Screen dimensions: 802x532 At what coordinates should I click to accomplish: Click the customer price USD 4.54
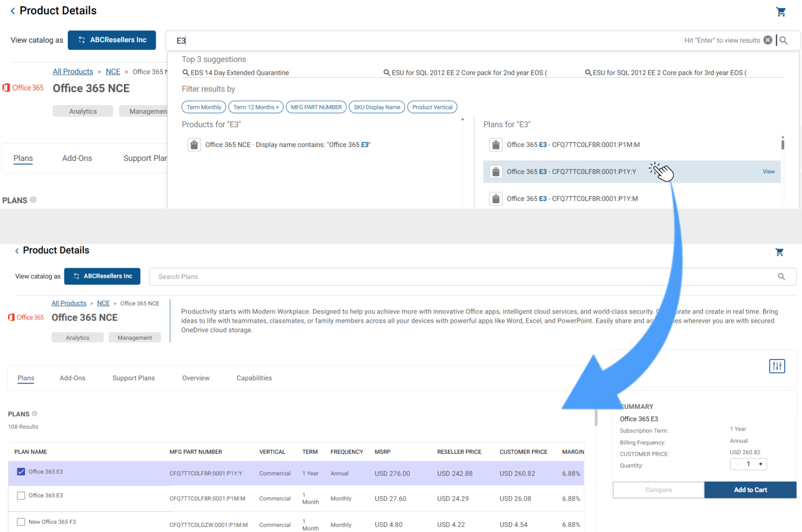coord(514,525)
